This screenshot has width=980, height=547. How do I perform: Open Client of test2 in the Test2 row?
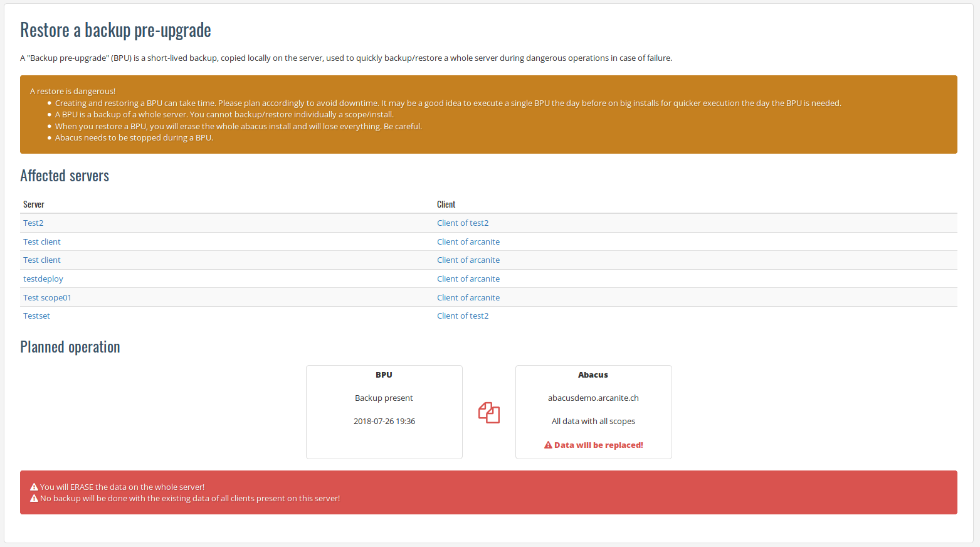click(x=463, y=223)
